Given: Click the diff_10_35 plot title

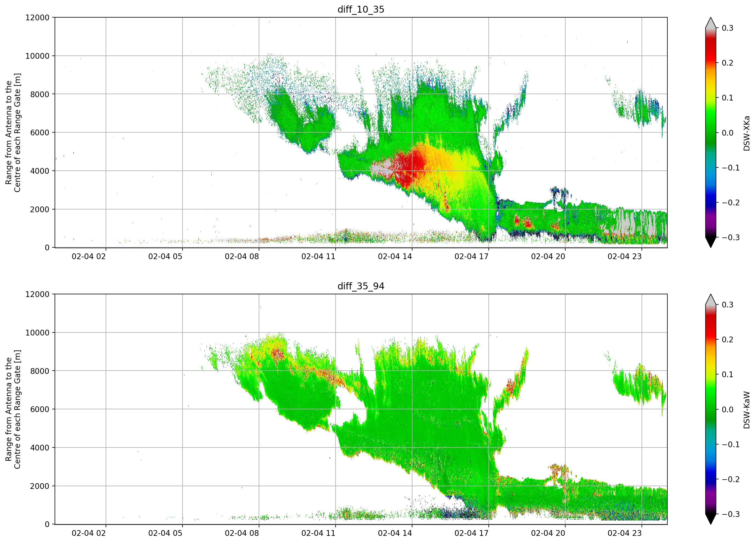Looking at the screenshot, I should coord(361,9).
